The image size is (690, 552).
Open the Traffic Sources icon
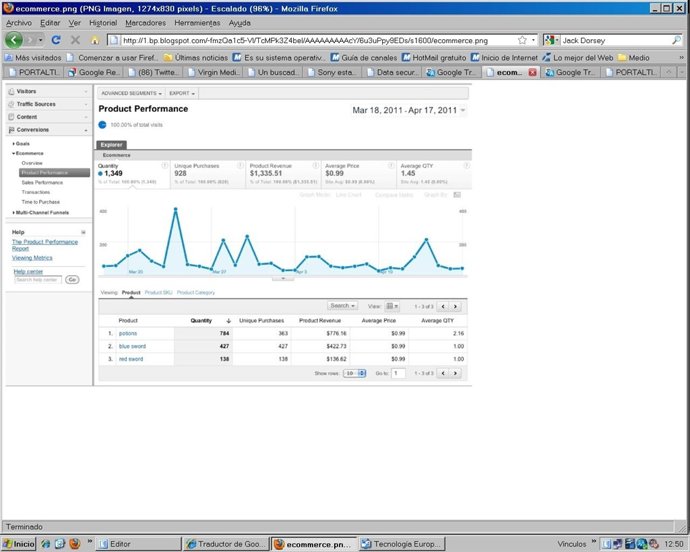pyautogui.click(x=11, y=104)
